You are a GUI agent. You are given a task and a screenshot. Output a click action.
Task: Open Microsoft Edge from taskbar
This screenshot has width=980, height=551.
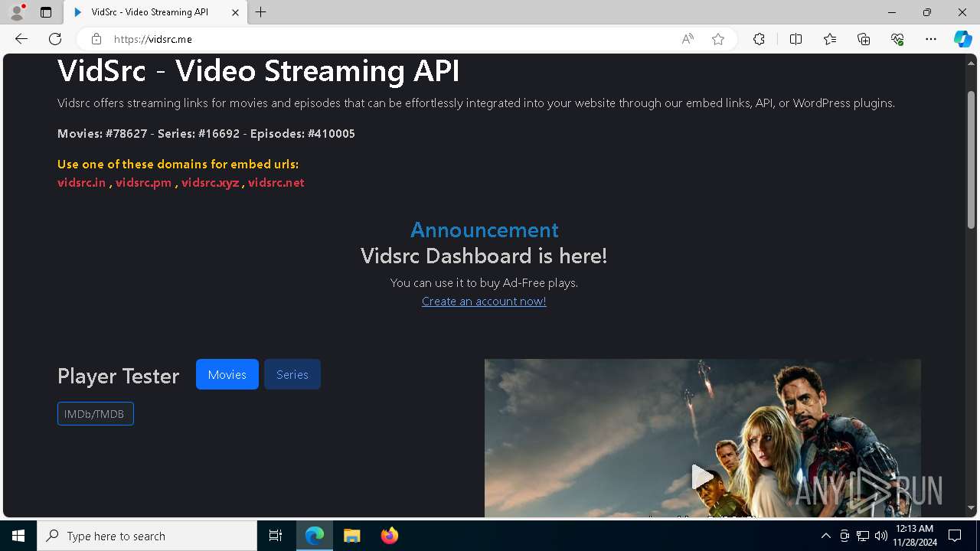coord(315,536)
